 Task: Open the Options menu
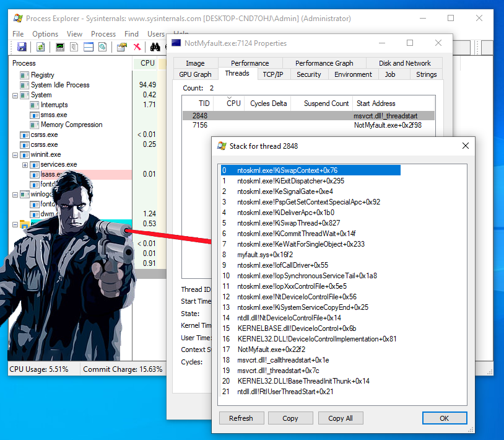[45, 34]
